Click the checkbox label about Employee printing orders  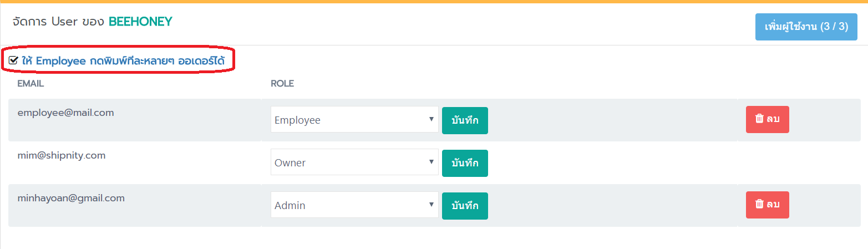(x=123, y=61)
